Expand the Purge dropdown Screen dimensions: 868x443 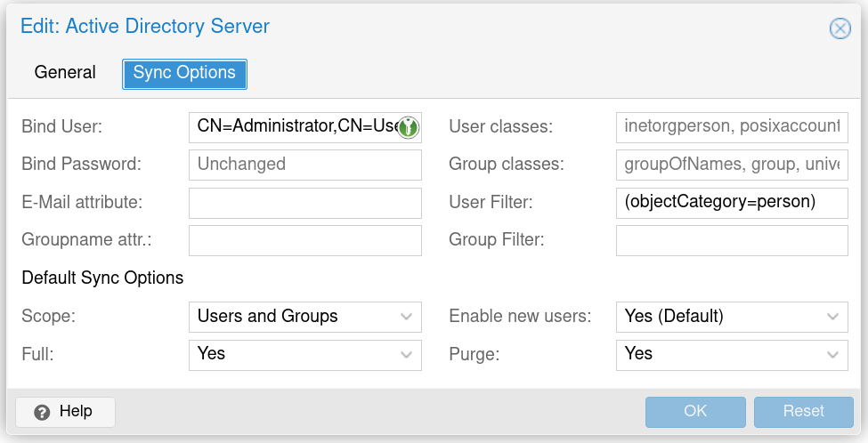(x=832, y=354)
